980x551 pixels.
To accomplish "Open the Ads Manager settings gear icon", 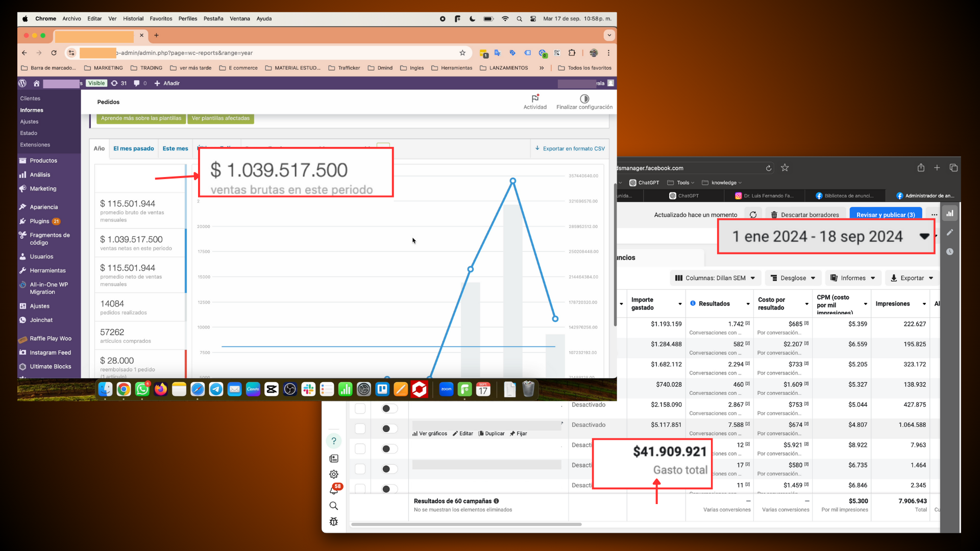I will tap(334, 474).
